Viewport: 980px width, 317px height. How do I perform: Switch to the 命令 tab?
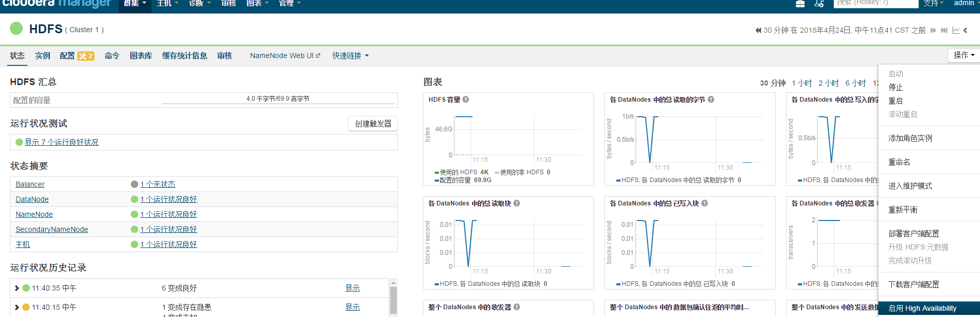(112, 56)
